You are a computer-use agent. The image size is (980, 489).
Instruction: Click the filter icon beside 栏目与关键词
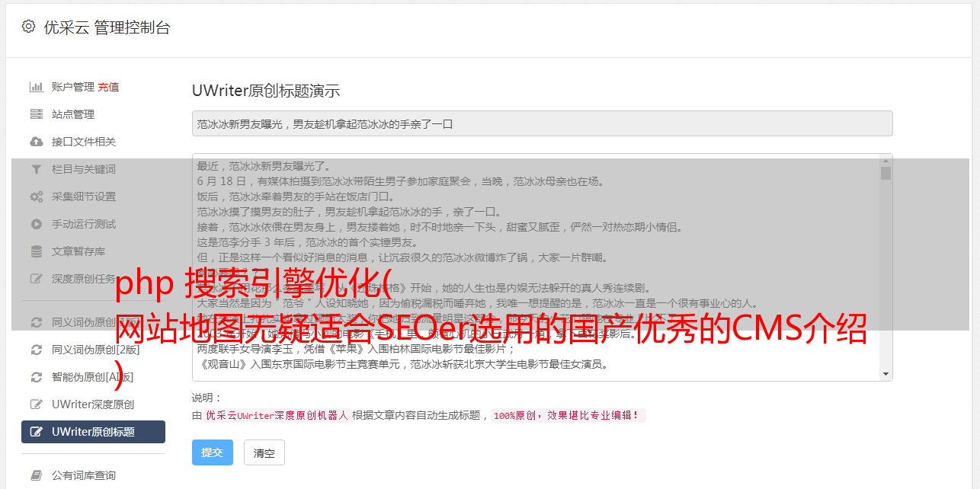[36, 169]
